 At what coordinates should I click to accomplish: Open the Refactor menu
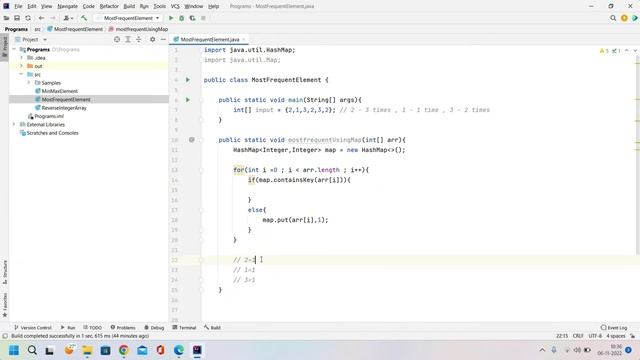[109, 6]
